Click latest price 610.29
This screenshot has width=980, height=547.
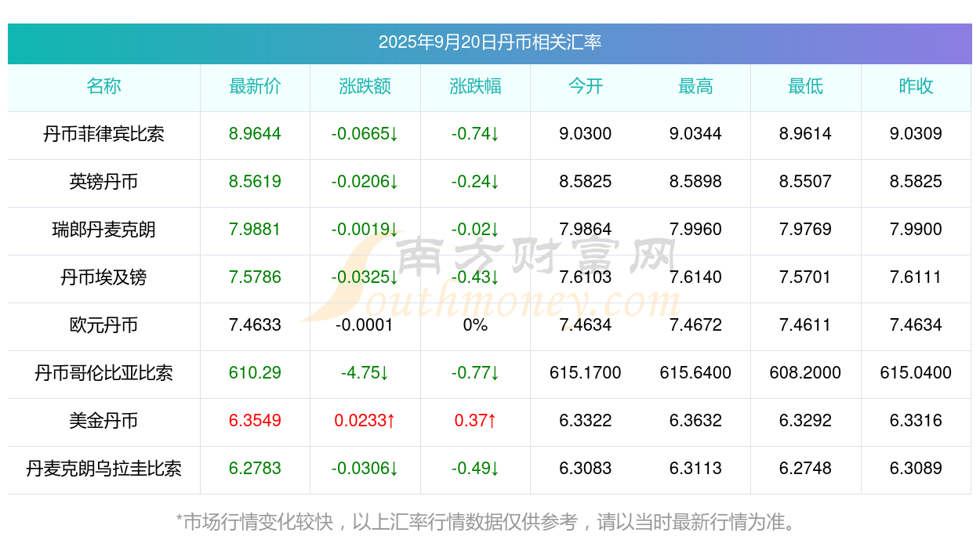click(x=255, y=373)
